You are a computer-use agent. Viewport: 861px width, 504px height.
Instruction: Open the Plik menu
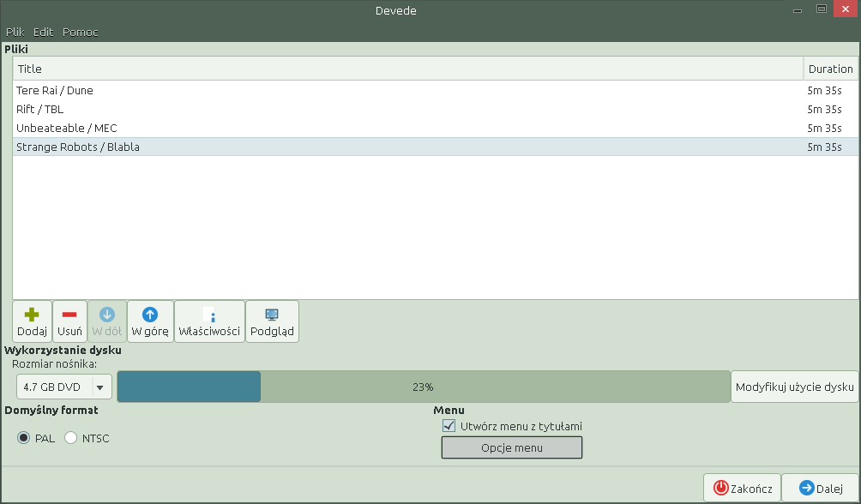click(15, 33)
